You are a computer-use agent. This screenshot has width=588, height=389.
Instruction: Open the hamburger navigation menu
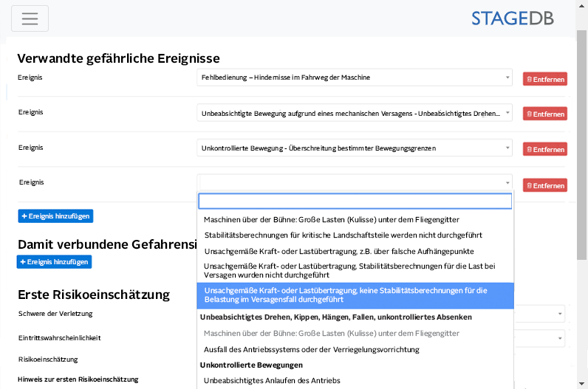pos(30,18)
